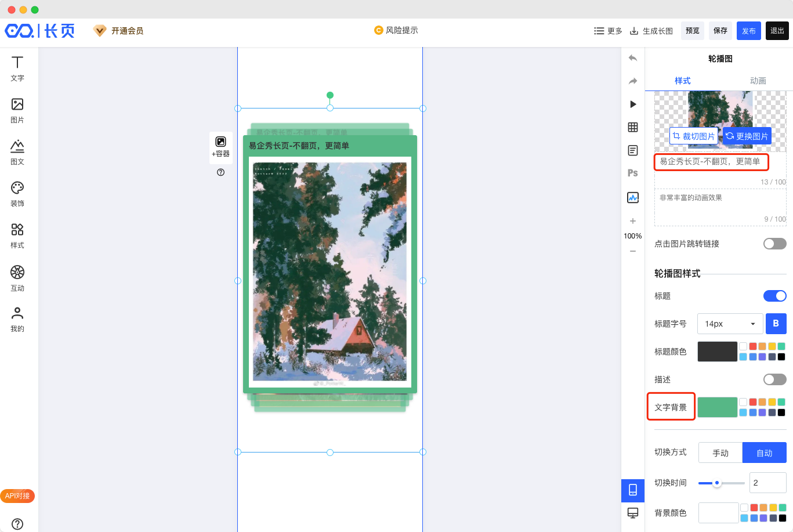Open the white 背景颜色 color picker

[719, 513]
